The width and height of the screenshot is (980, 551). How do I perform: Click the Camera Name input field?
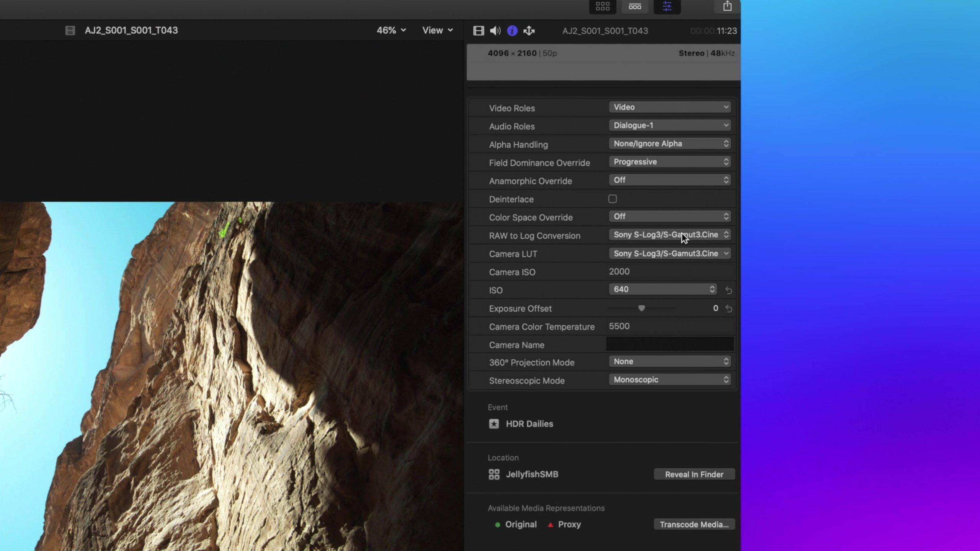pos(670,344)
